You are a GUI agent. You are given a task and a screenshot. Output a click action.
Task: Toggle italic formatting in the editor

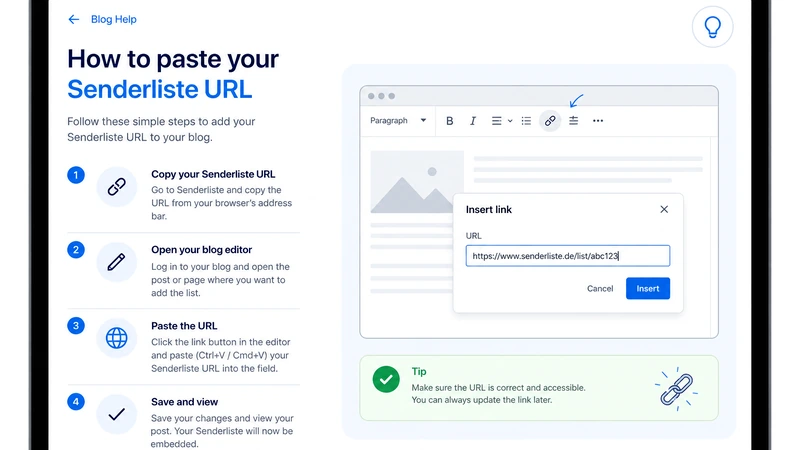[473, 121]
